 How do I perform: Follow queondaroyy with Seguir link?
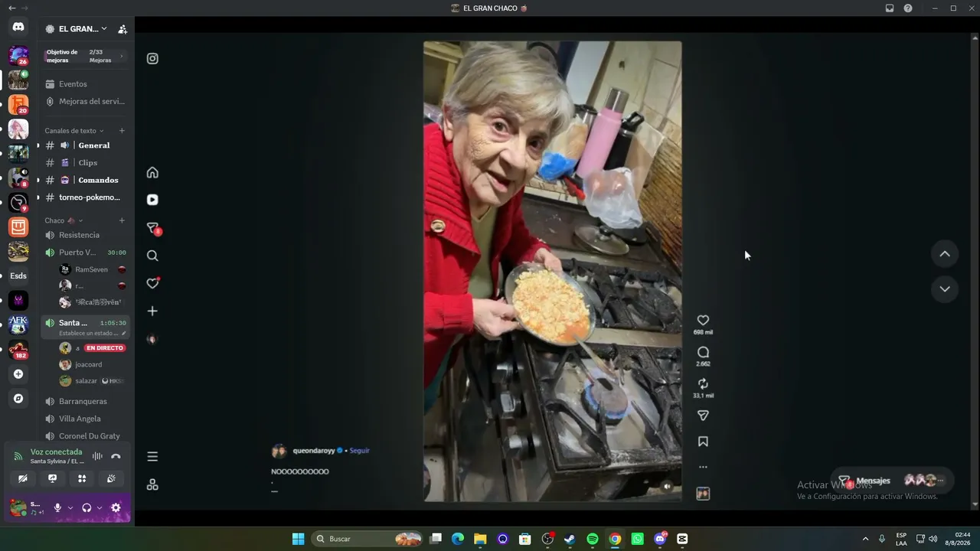pyautogui.click(x=360, y=451)
